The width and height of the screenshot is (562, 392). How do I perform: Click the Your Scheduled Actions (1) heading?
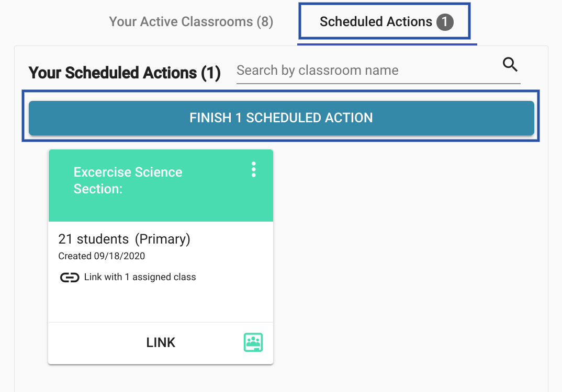pyautogui.click(x=125, y=73)
